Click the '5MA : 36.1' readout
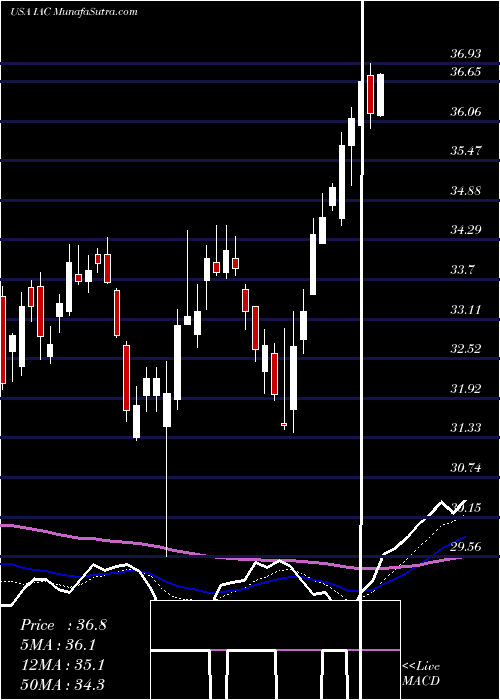The image size is (500, 700). [58, 645]
